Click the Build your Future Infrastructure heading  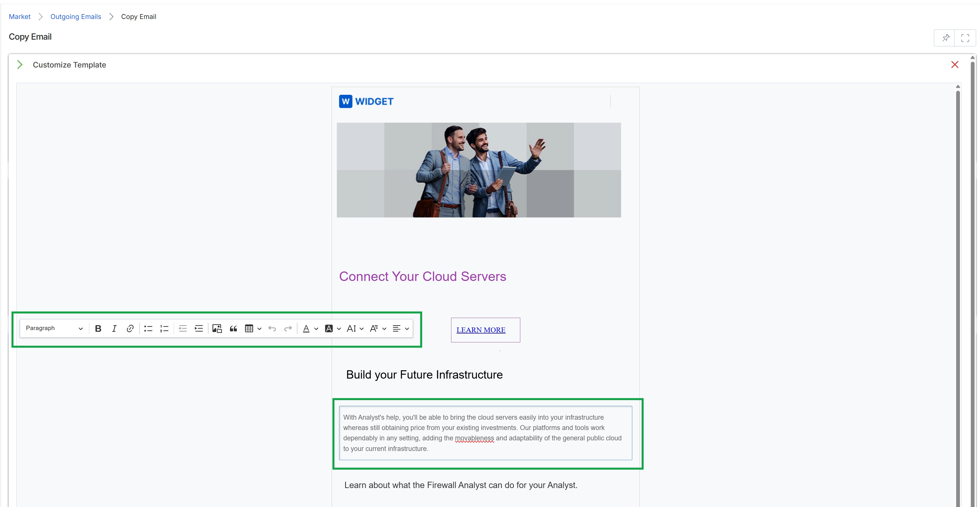click(425, 375)
